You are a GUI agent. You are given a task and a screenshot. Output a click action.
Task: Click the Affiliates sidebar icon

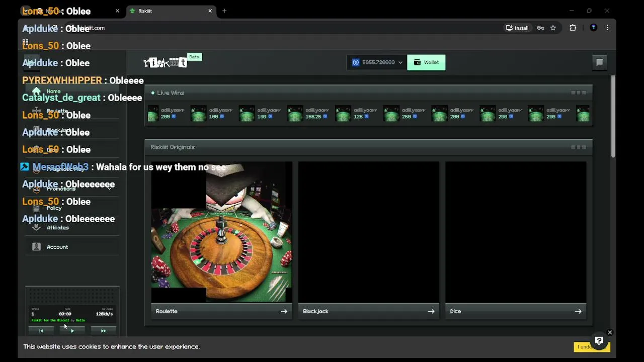(36, 227)
